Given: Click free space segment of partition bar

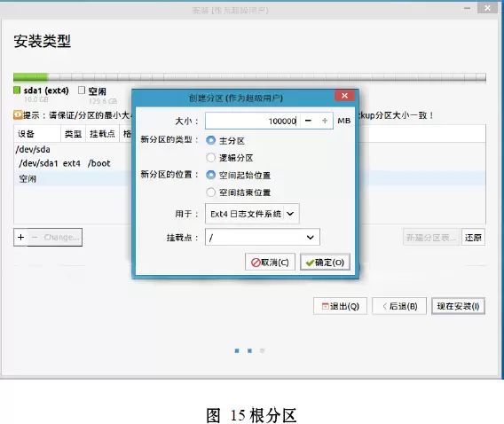Looking at the screenshot, I should pyautogui.click(x=267, y=77).
